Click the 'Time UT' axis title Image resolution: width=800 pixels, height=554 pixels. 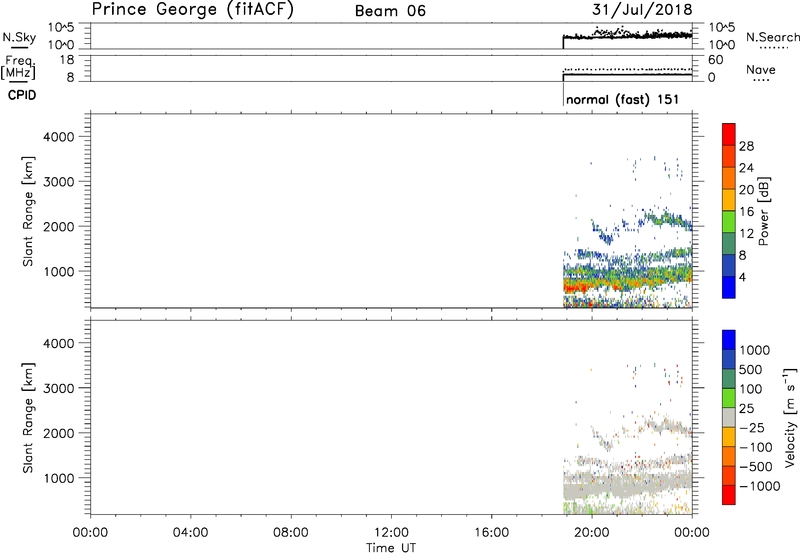[x=391, y=548]
